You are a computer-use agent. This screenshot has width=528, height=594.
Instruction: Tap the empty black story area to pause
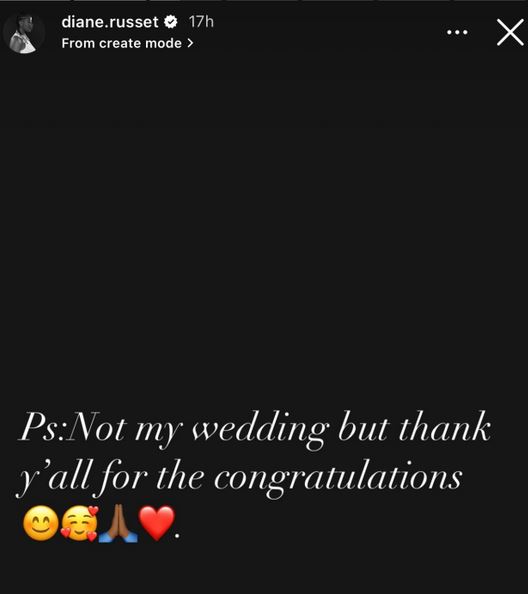pos(264,227)
